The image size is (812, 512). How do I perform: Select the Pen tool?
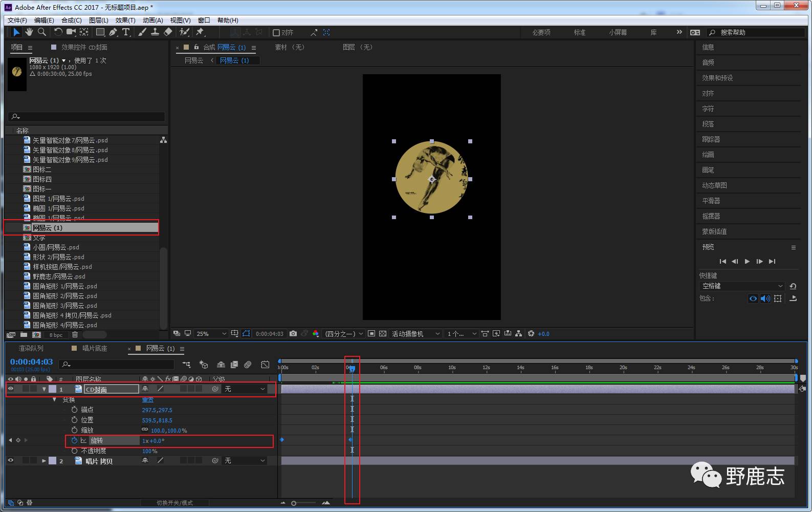[113, 32]
